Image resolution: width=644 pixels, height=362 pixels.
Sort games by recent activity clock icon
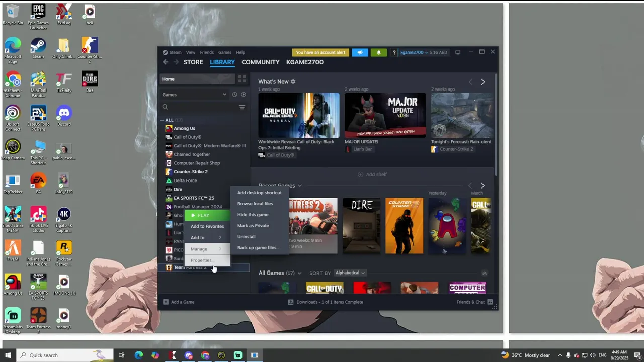tap(234, 95)
